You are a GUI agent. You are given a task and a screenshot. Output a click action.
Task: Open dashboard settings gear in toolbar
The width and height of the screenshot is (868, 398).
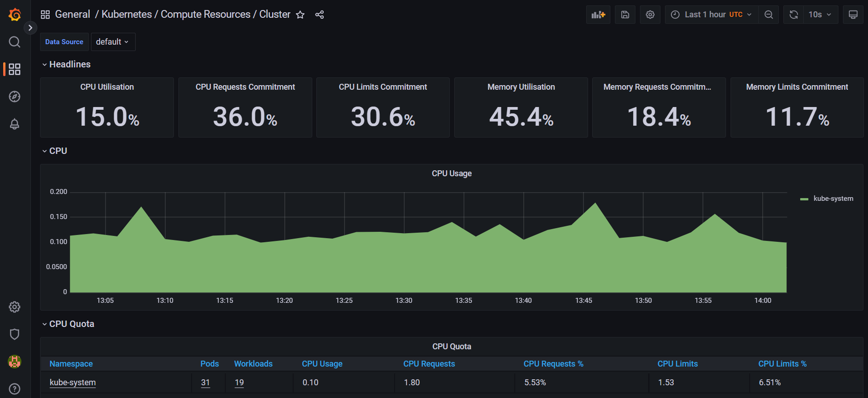[x=650, y=15]
